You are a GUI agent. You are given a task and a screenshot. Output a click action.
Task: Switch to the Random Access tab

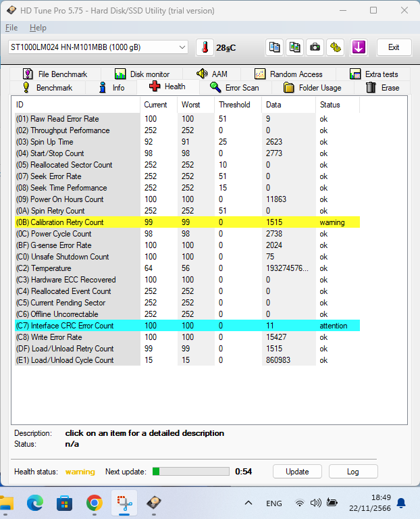coord(288,74)
